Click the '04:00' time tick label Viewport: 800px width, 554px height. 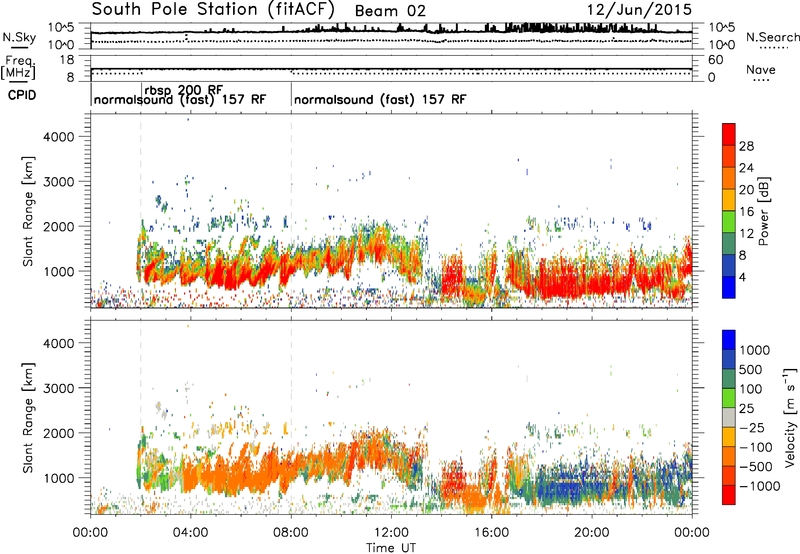tap(190, 533)
